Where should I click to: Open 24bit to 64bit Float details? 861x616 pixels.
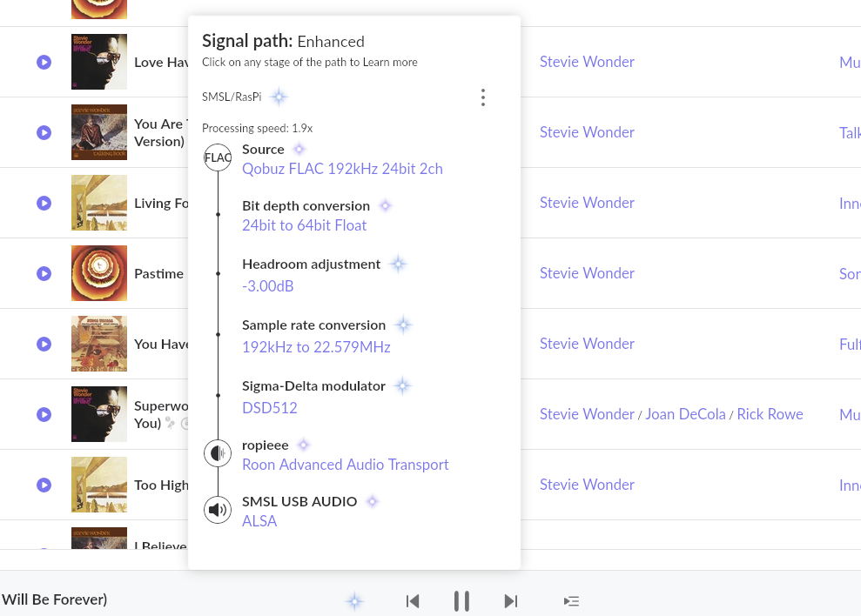click(x=304, y=225)
